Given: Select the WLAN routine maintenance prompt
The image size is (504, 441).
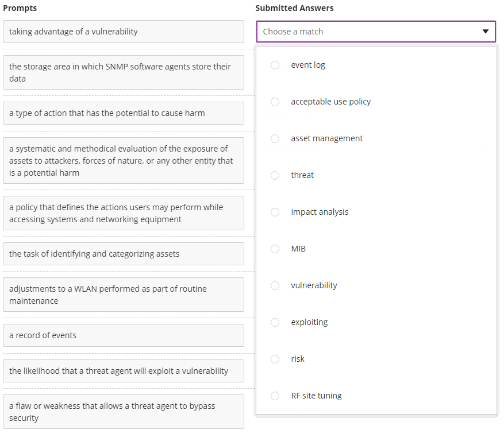Looking at the screenshot, I should pos(124,295).
